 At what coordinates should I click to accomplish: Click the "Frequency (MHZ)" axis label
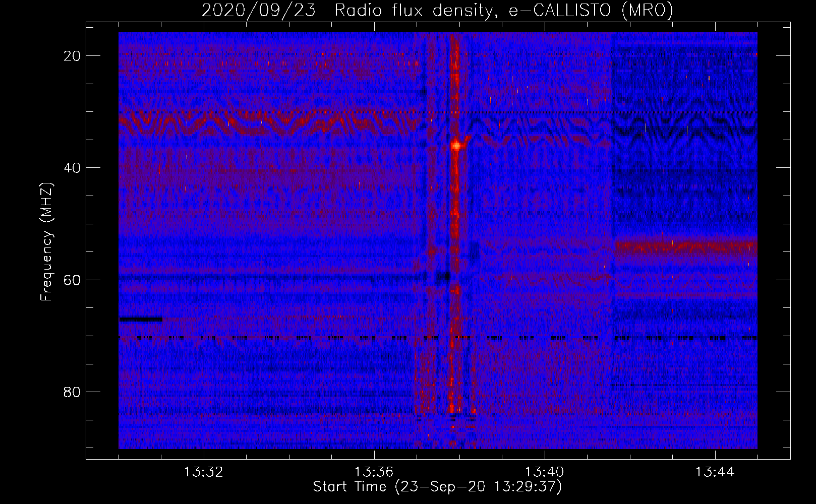(x=46, y=242)
